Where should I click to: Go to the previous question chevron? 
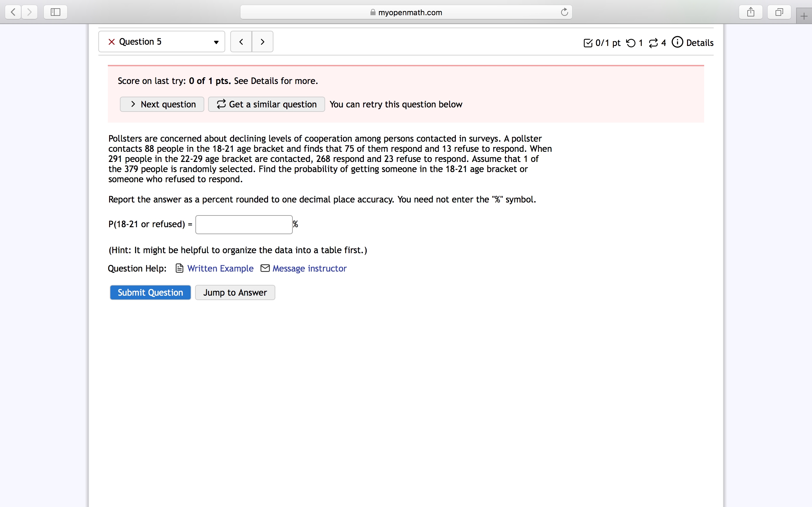241,42
